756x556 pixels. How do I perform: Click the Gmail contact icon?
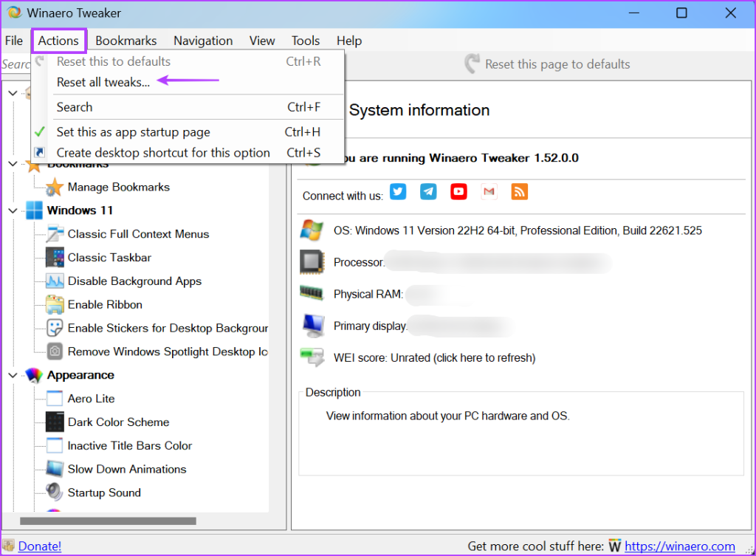pyautogui.click(x=489, y=191)
